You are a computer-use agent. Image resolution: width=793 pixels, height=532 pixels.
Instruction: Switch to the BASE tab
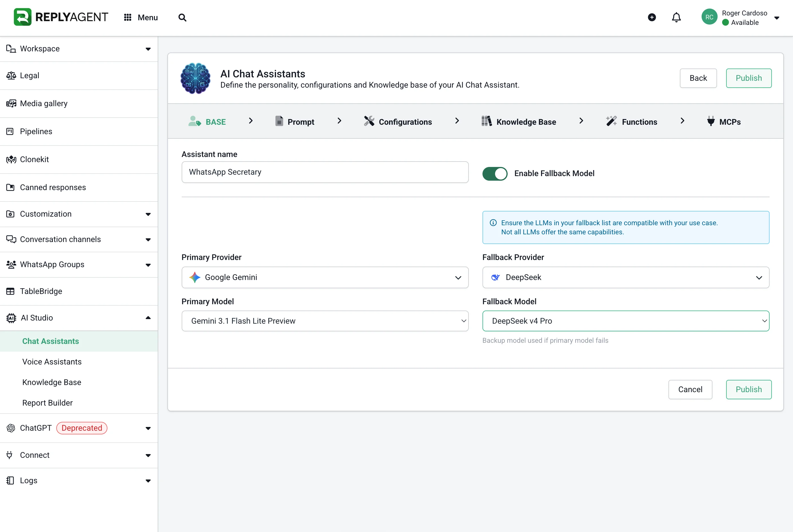(x=207, y=122)
